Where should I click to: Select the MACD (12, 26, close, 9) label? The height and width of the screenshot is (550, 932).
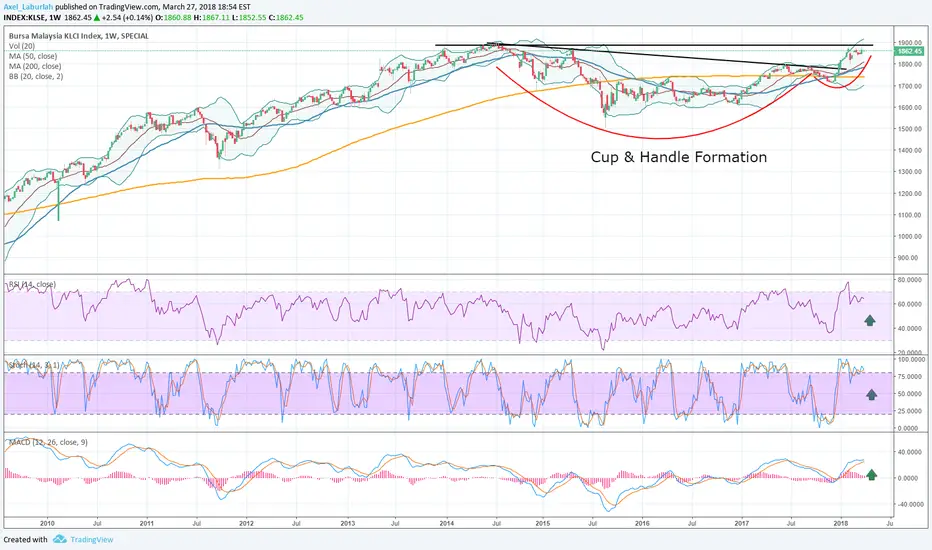(x=48, y=442)
